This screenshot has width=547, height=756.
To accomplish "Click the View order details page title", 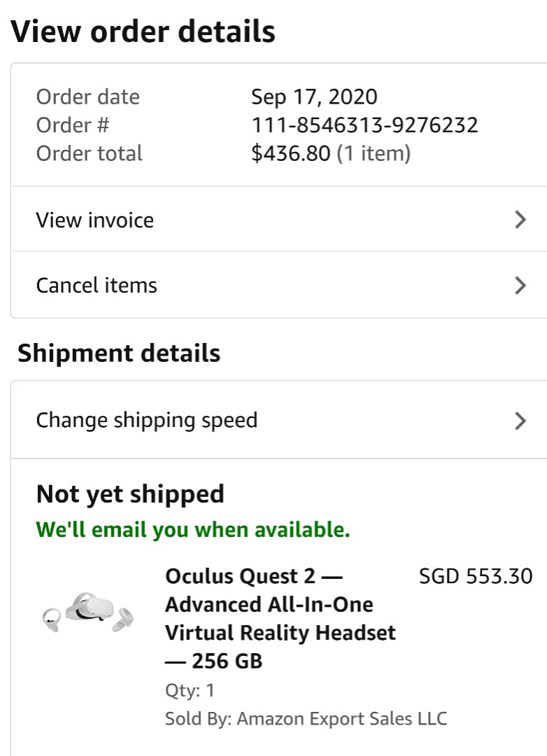I will pyautogui.click(x=143, y=31).
